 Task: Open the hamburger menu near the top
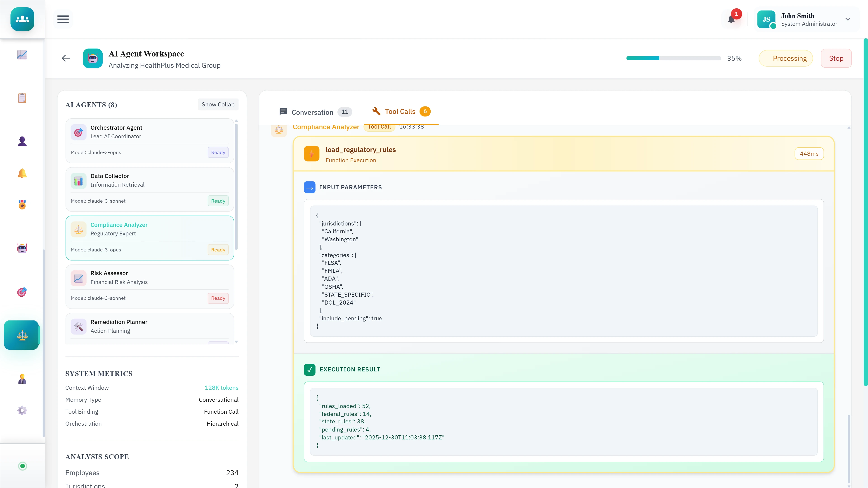tap(63, 19)
